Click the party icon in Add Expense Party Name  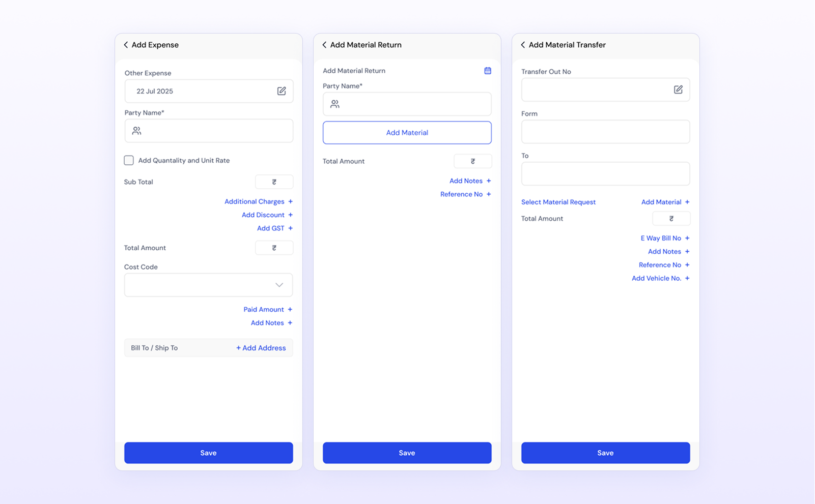(136, 131)
